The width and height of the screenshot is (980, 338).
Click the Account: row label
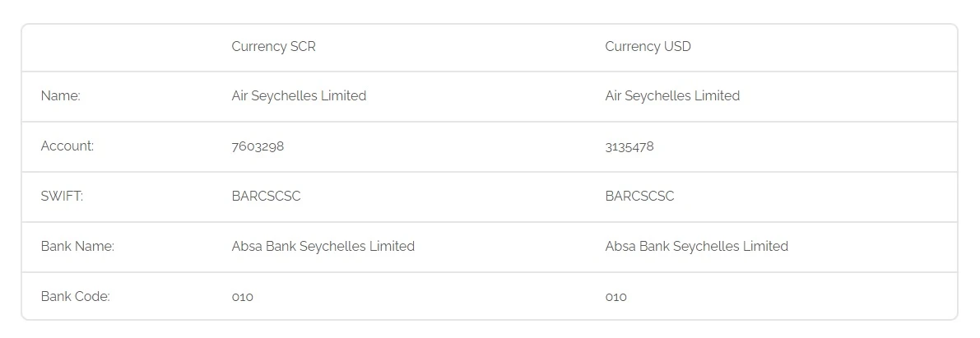pos(67,146)
